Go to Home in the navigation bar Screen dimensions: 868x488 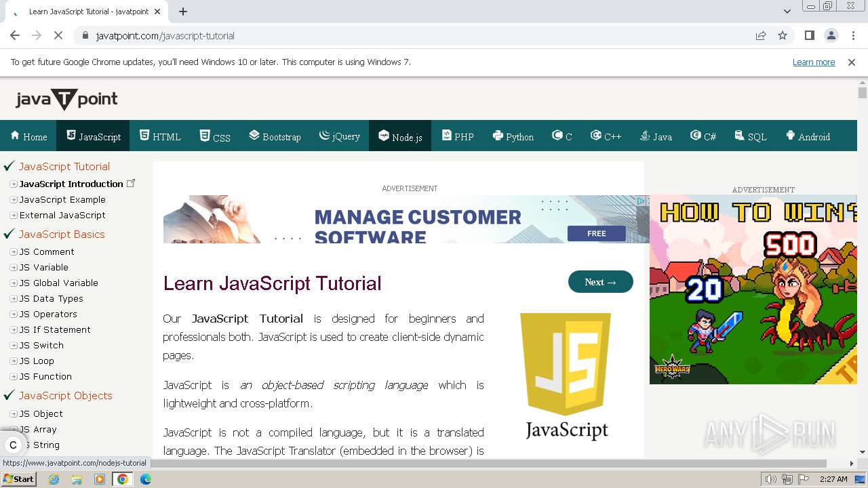[28, 136]
